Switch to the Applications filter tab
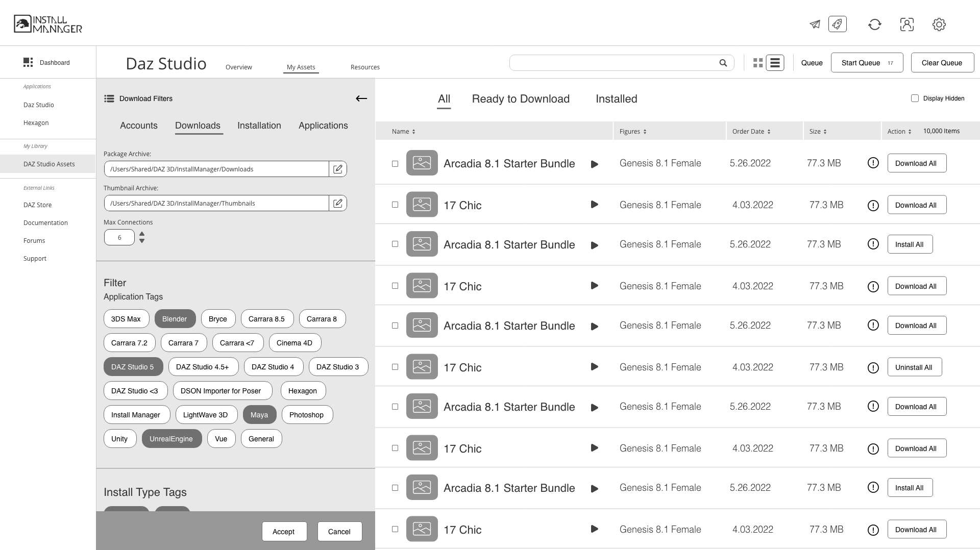This screenshot has width=980, height=550. click(x=323, y=126)
